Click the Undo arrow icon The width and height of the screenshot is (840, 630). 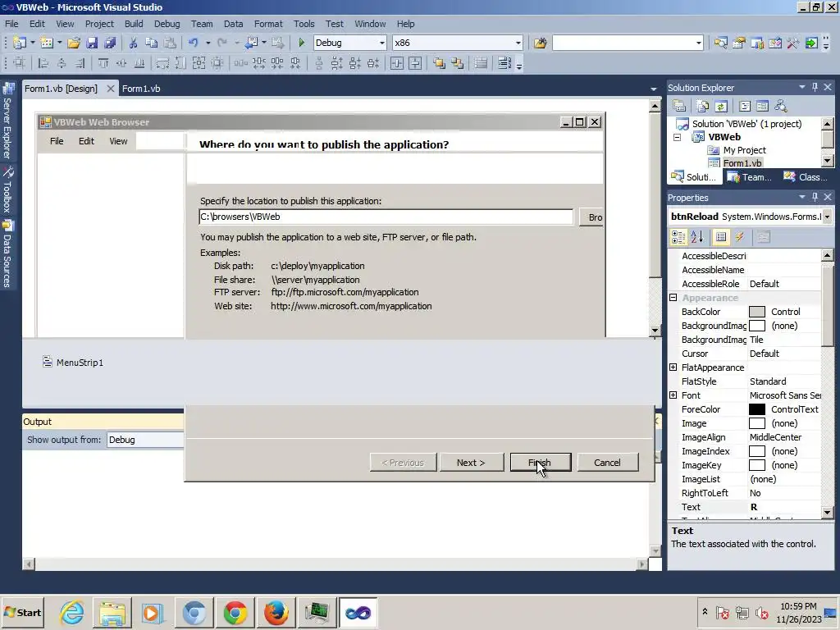click(194, 43)
